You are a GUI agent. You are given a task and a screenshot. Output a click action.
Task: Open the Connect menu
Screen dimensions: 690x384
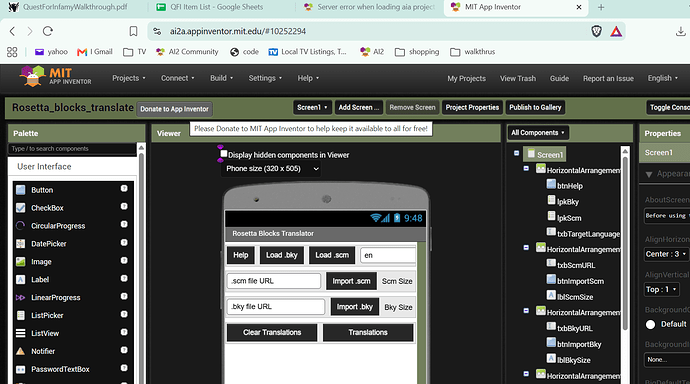177,78
